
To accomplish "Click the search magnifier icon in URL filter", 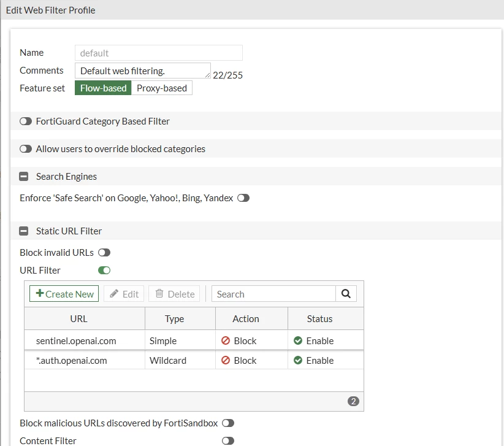I will point(346,294).
